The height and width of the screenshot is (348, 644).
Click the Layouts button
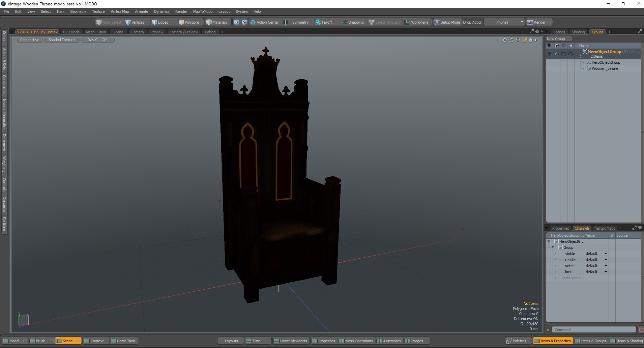(231, 341)
